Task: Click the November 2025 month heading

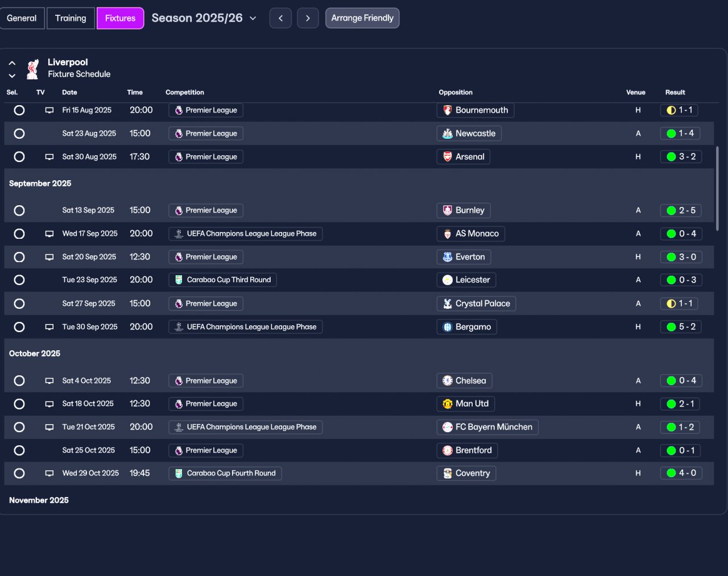Action: click(39, 500)
